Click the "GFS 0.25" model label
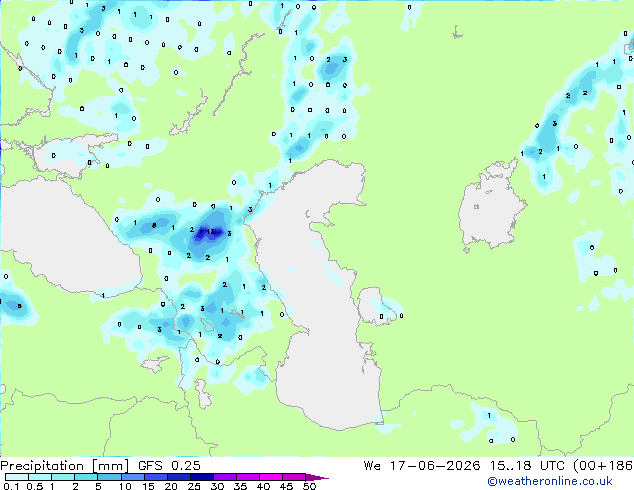The image size is (634, 490). (169, 465)
